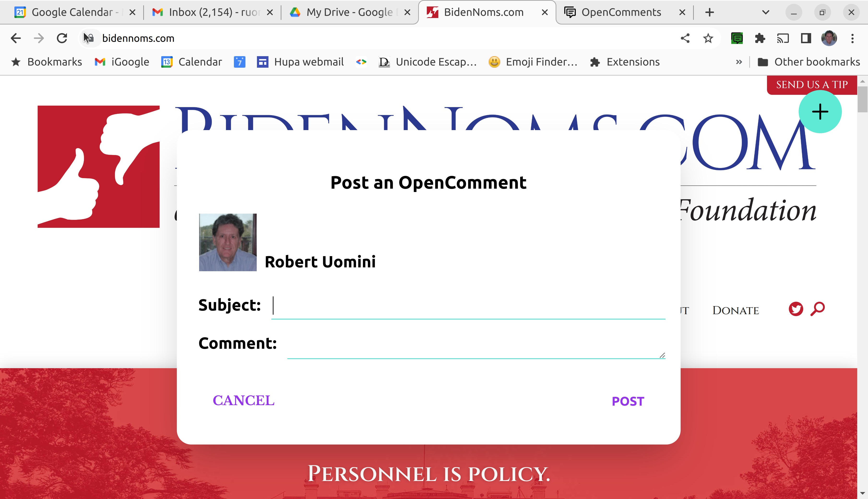Open the Chrome profile avatar

829,38
